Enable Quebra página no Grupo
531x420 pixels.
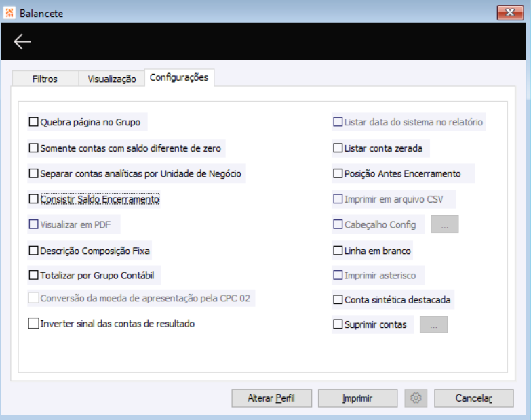(33, 122)
